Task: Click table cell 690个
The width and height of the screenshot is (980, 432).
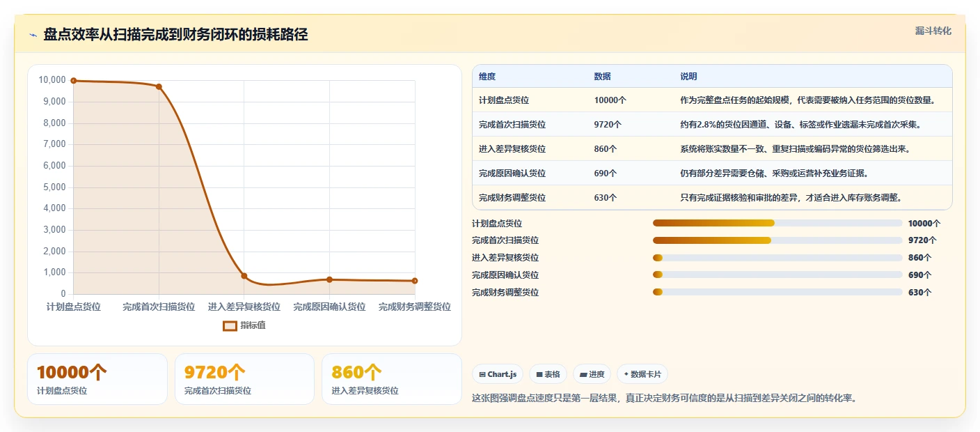Action: (x=606, y=173)
